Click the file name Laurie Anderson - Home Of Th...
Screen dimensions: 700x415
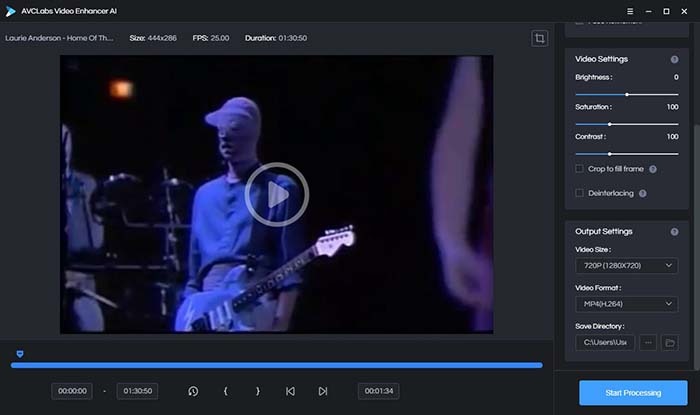[x=59, y=38]
